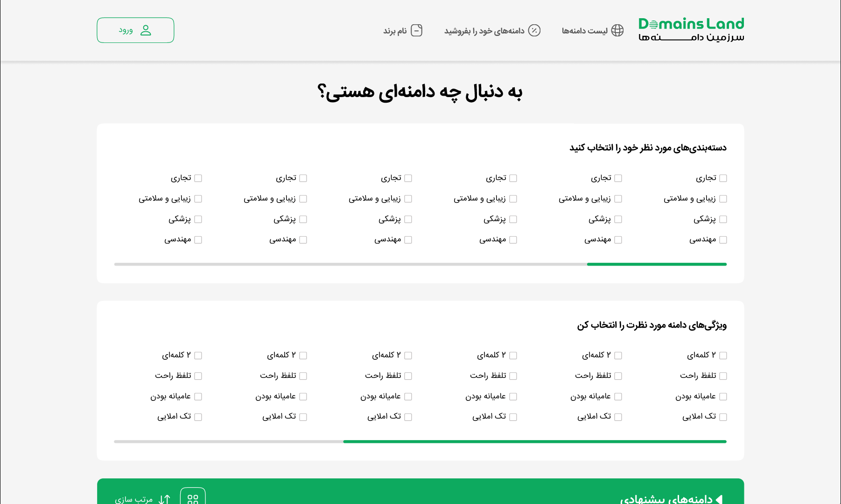
Task: Tick تک املایی in the leftmost features column
Action: [198, 417]
